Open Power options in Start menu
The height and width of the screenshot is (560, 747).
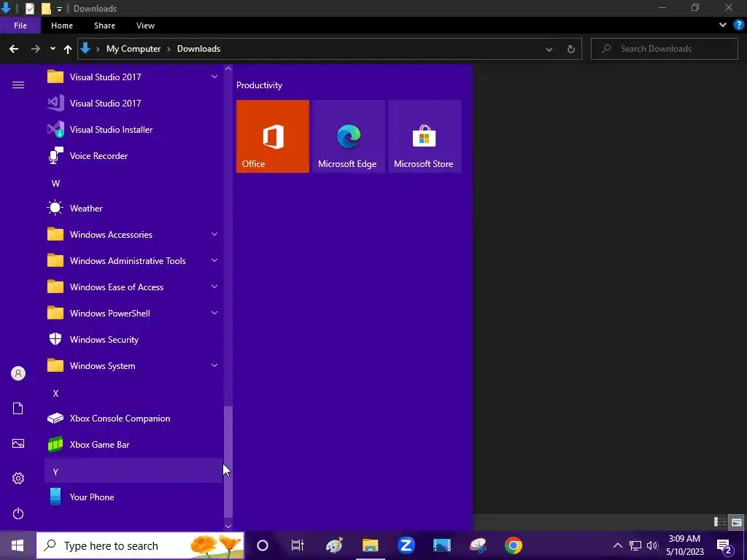click(18, 513)
